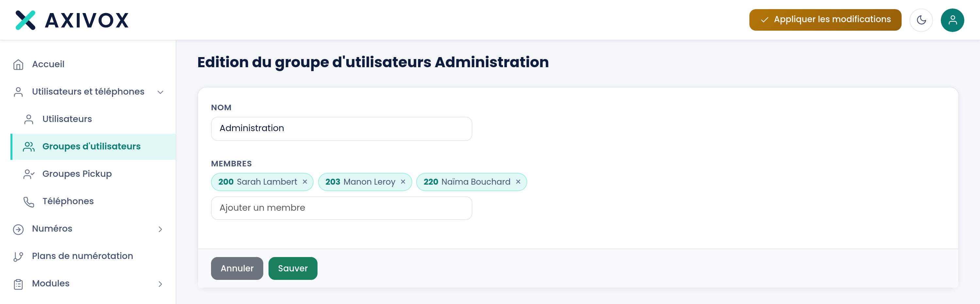Focus the Ajouter un membre field
980x304 pixels.
(x=341, y=208)
